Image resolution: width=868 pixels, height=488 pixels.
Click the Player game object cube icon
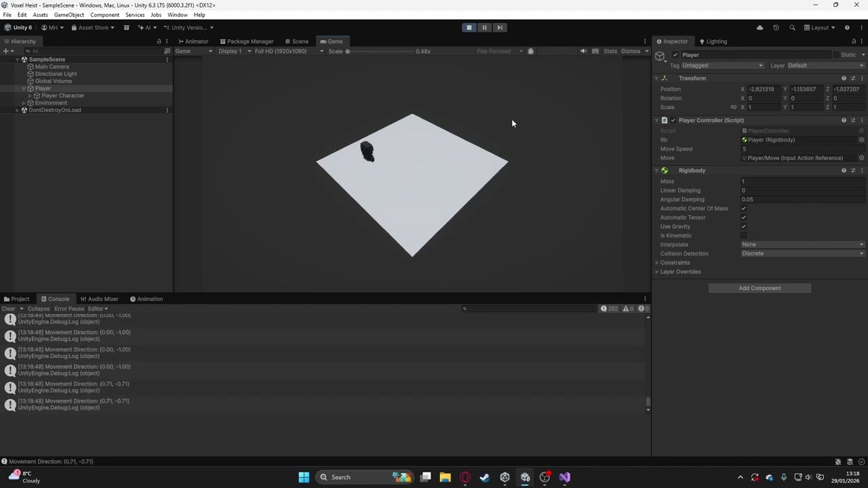660,56
